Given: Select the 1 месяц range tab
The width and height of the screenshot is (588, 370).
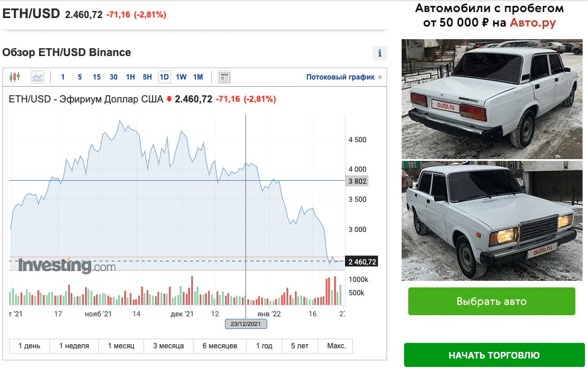Looking at the screenshot, I should tap(121, 346).
